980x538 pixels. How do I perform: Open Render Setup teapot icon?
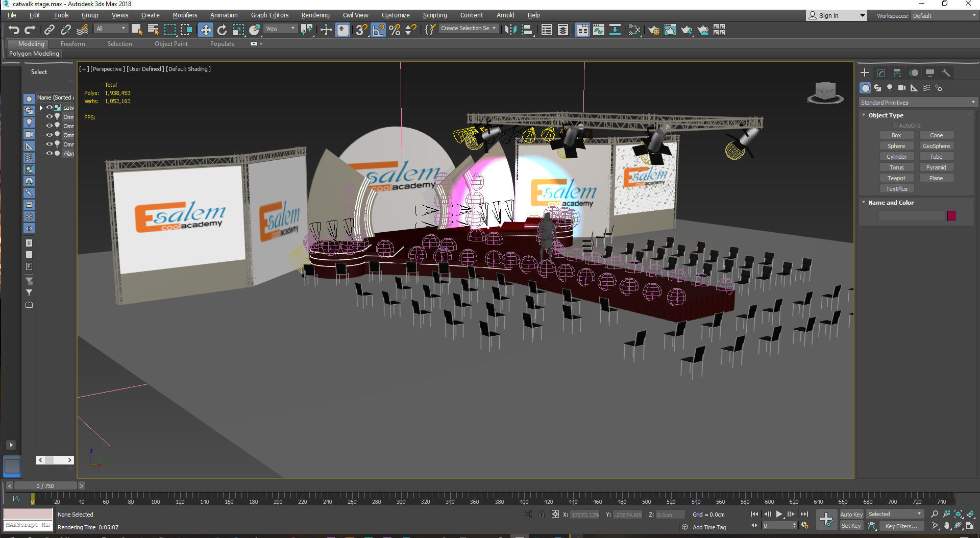654,30
